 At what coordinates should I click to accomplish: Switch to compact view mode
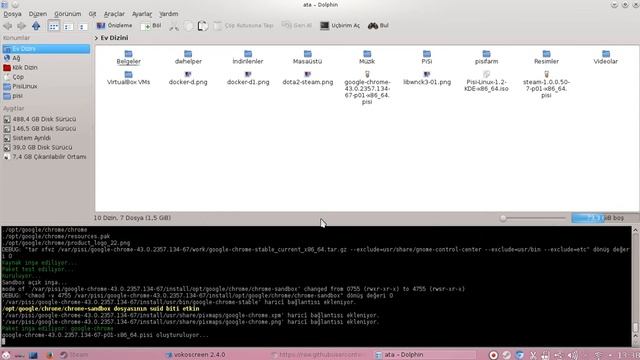tap(68, 26)
